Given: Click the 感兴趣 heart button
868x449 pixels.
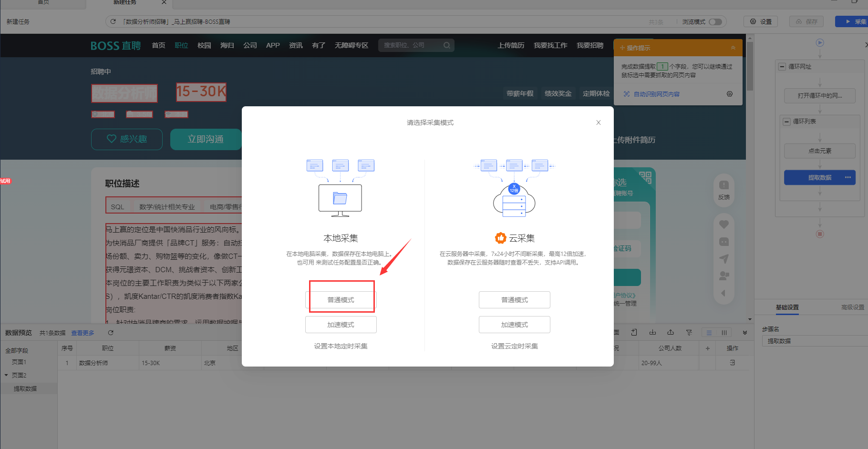Looking at the screenshot, I should 127,139.
